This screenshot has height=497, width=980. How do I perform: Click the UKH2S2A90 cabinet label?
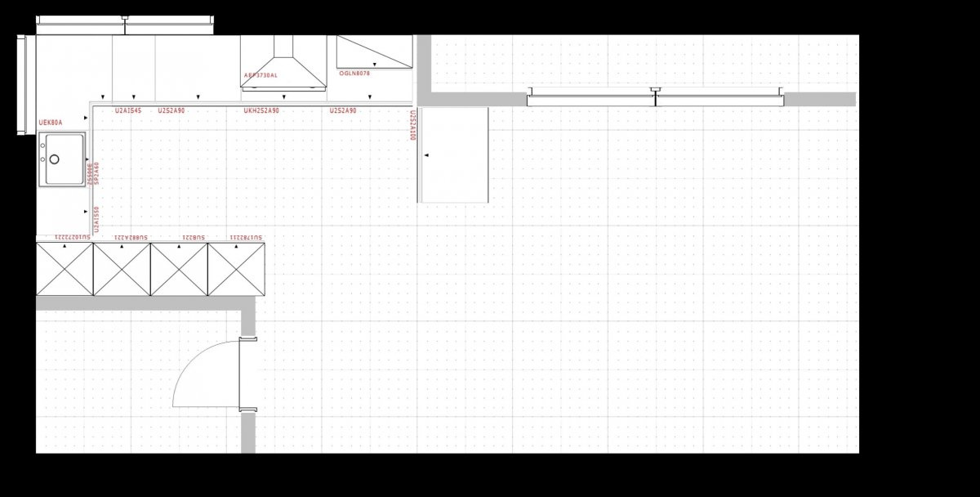[261, 110]
